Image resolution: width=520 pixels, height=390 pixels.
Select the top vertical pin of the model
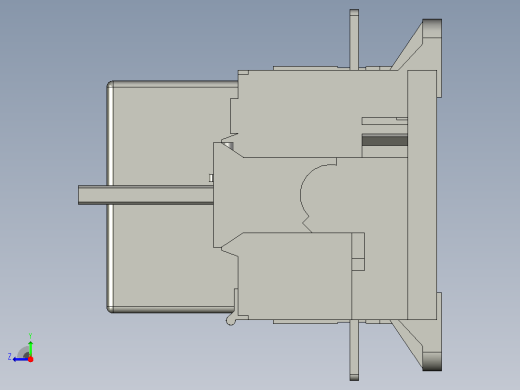(354, 39)
